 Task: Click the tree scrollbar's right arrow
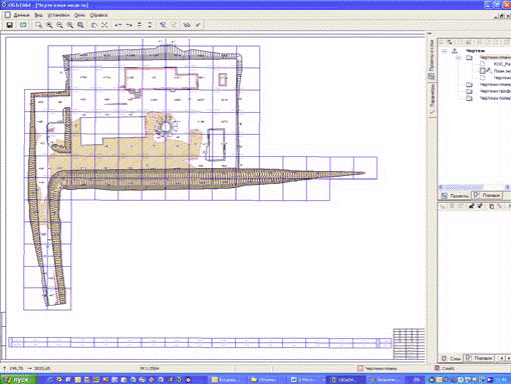tap(508, 187)
